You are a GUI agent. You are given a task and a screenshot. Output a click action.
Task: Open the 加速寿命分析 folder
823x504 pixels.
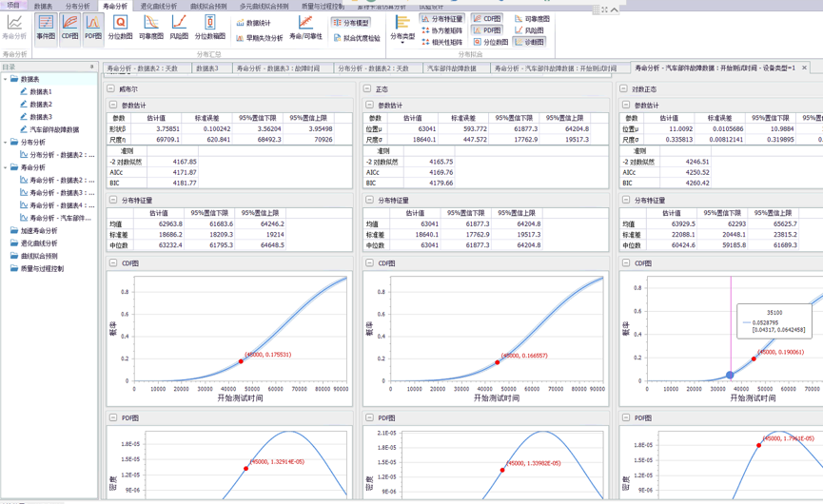39,231
